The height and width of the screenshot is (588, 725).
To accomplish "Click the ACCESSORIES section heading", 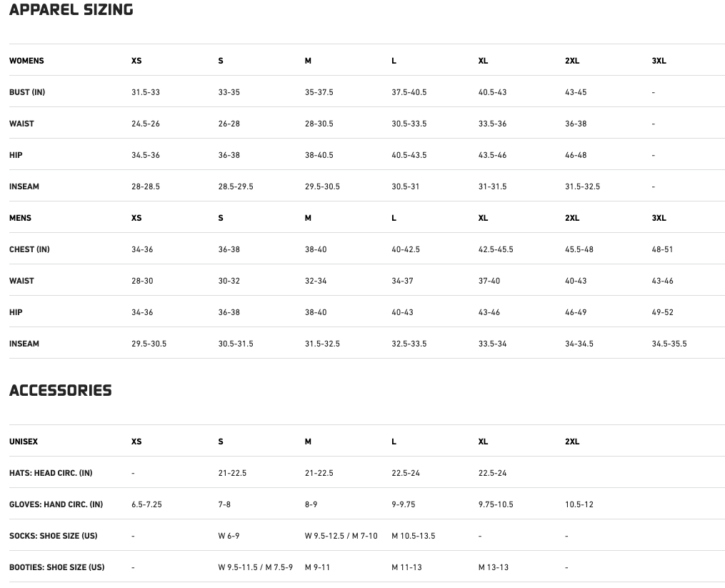I will coord(61,391).
